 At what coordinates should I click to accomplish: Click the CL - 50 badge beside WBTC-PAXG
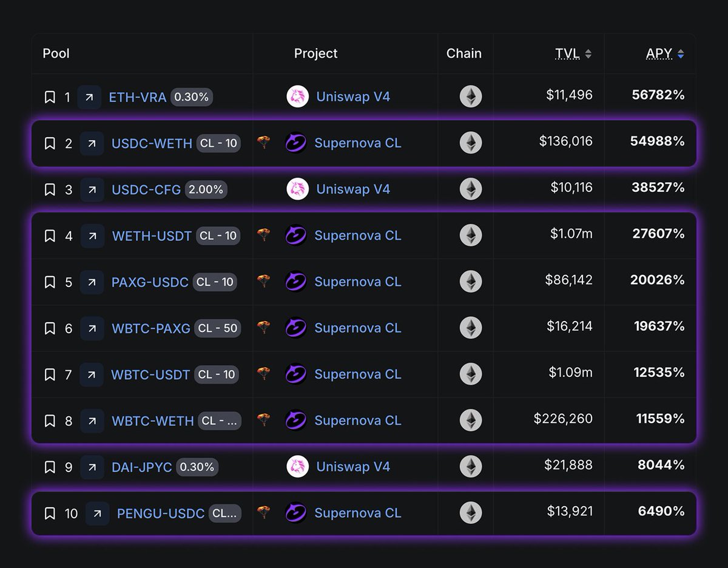click(x=218, y=328)
